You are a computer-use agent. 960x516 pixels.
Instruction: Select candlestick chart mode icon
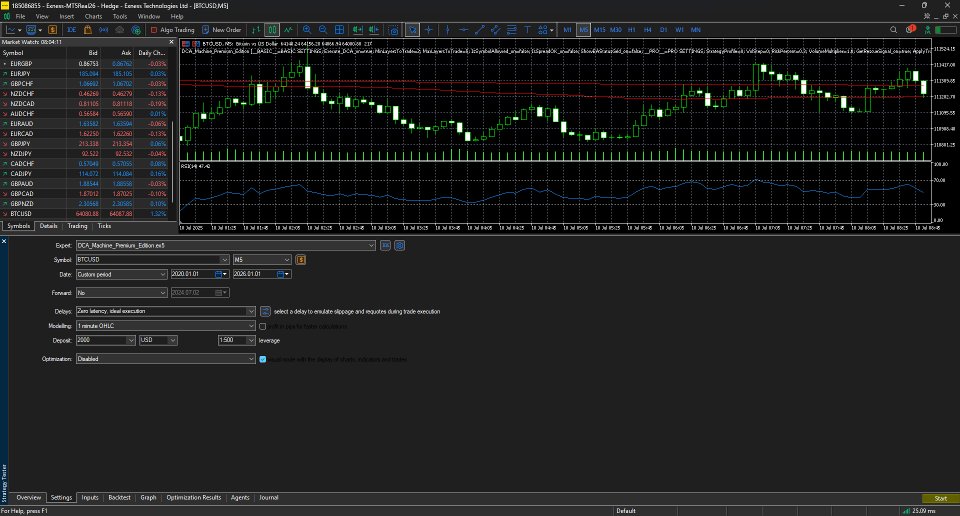(272, 29)
